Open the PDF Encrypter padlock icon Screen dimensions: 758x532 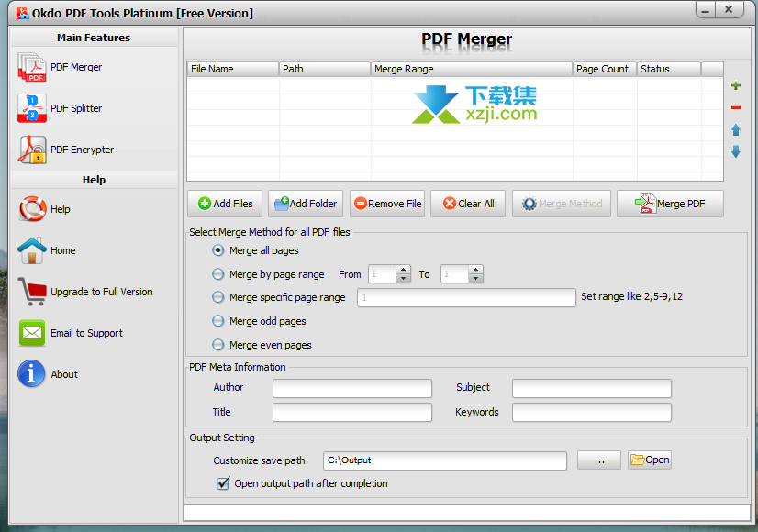[32, 150]
